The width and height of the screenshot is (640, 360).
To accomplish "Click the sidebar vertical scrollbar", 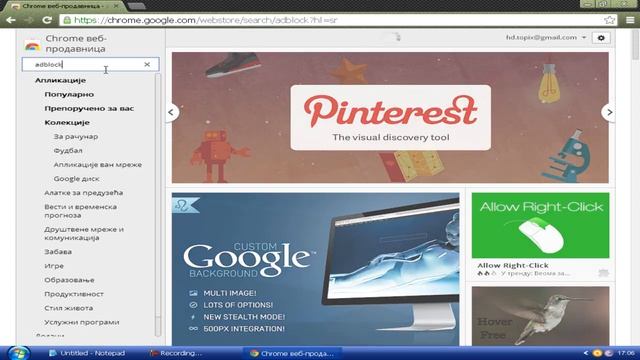I will pyautogui.click(x=158, y=204).
